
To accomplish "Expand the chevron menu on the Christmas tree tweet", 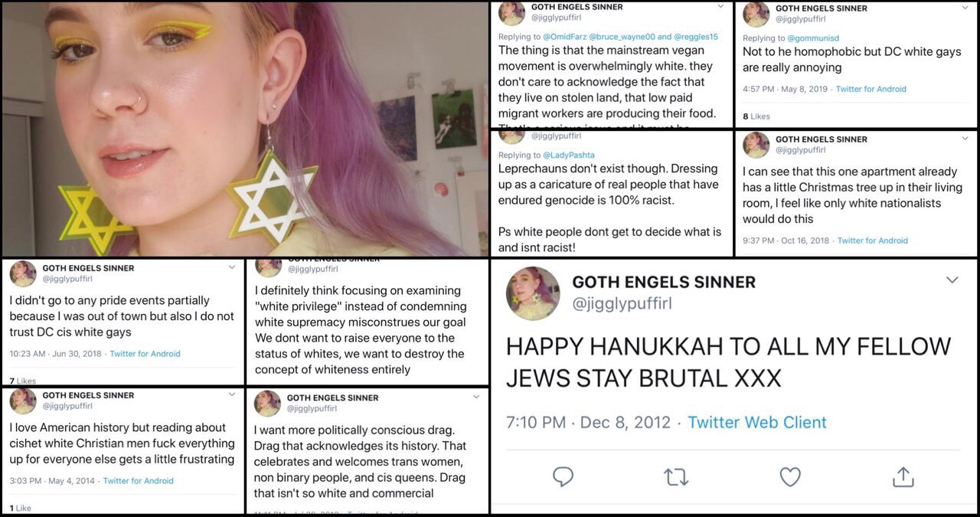I will 964,139.
